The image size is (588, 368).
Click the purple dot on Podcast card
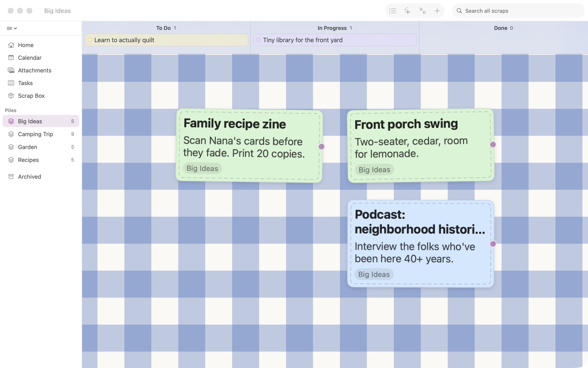[x=493, y=244]
